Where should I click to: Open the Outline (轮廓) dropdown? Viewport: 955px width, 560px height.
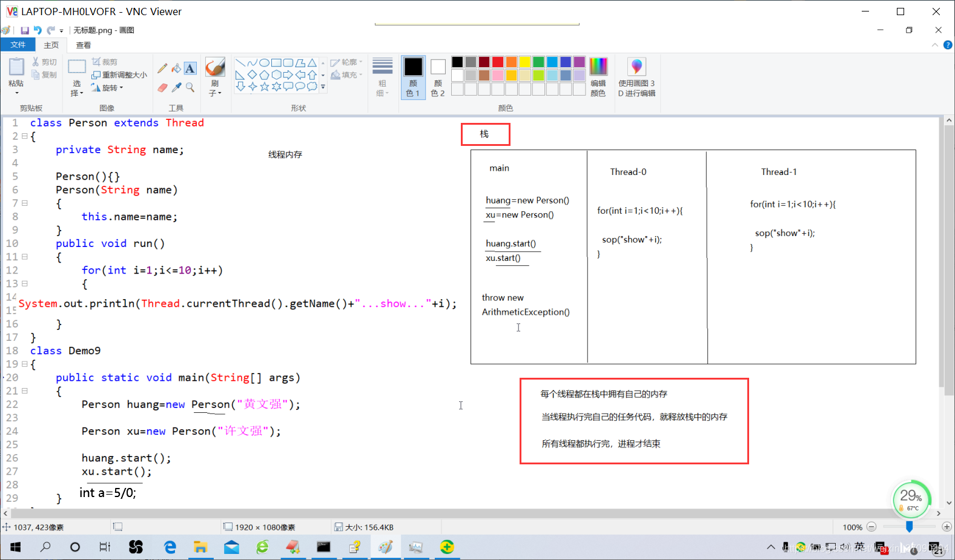coord(346,62)
